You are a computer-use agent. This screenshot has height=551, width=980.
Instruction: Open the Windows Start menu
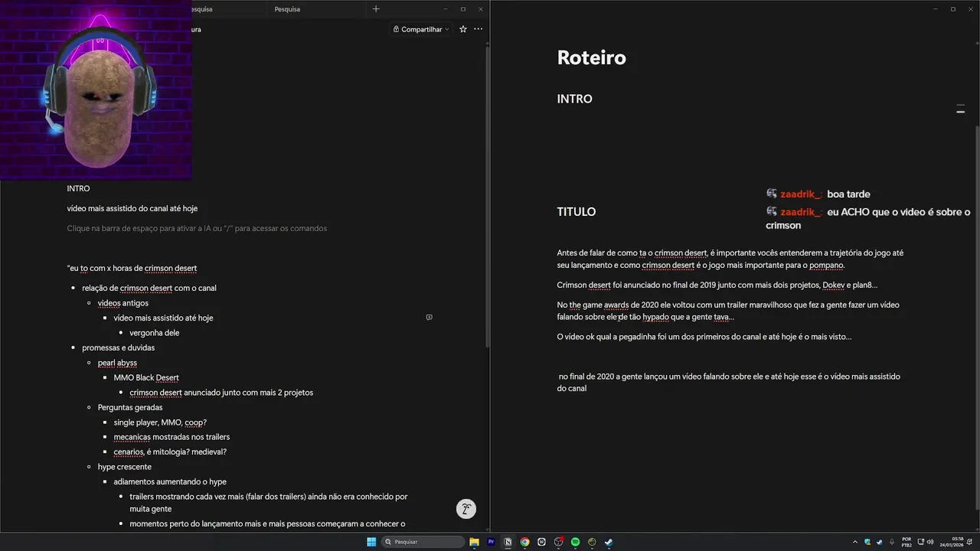(371, 542)
